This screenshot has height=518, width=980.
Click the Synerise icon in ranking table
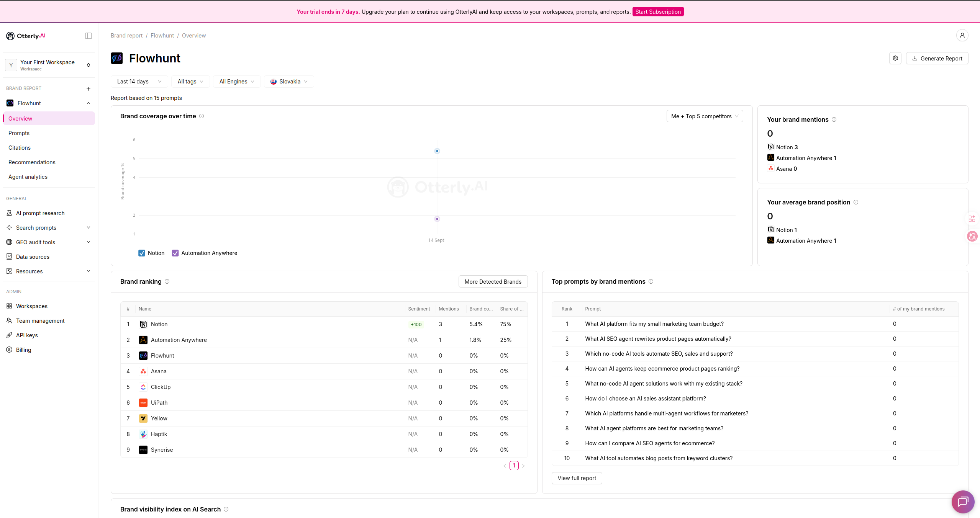[143, 450]
